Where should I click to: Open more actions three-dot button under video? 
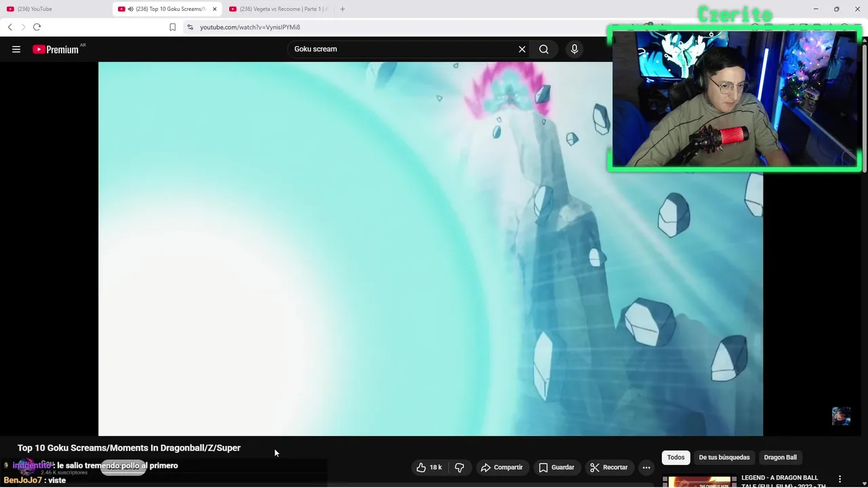646,468
